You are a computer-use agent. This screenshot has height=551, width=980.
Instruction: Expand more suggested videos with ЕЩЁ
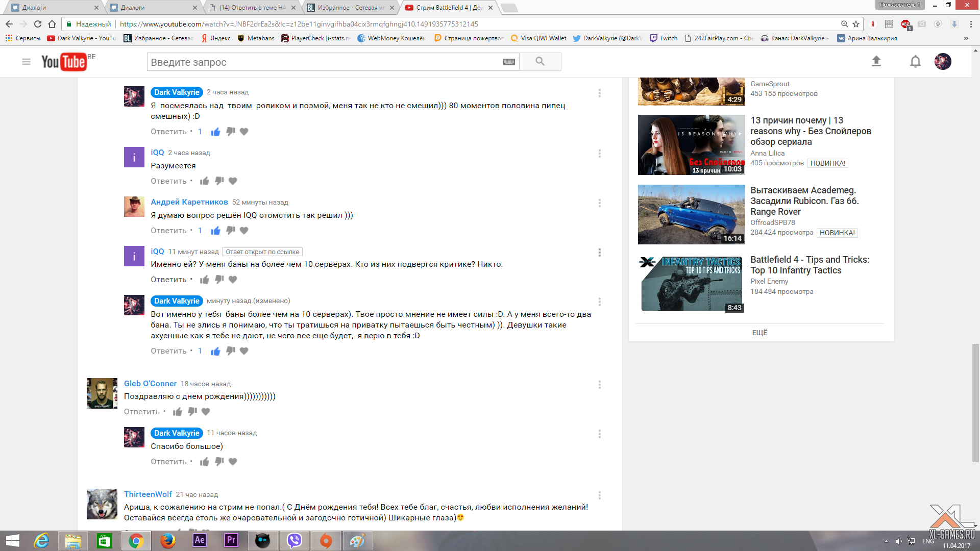click(x=759, y=333)
